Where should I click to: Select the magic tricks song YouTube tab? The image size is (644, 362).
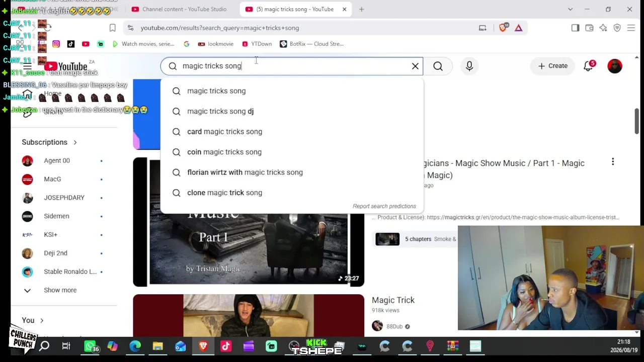click(294, 9)
